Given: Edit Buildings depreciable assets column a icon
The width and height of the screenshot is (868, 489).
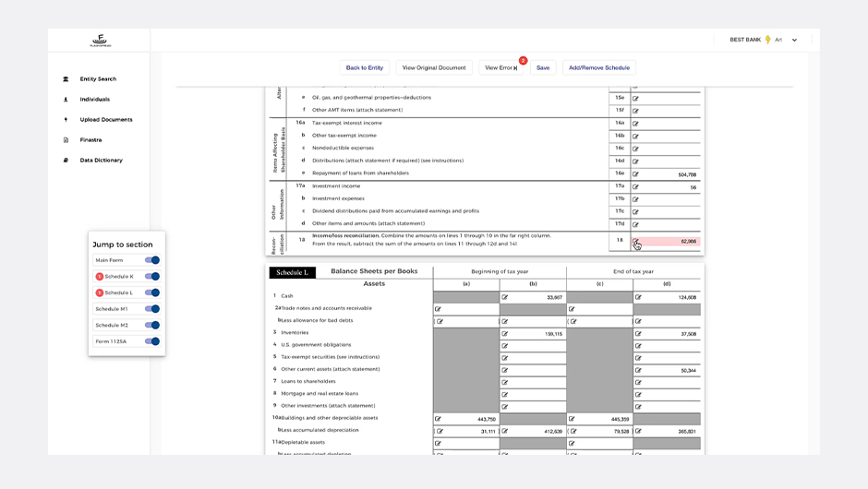Looking at the screenshot, I should 438,419.
